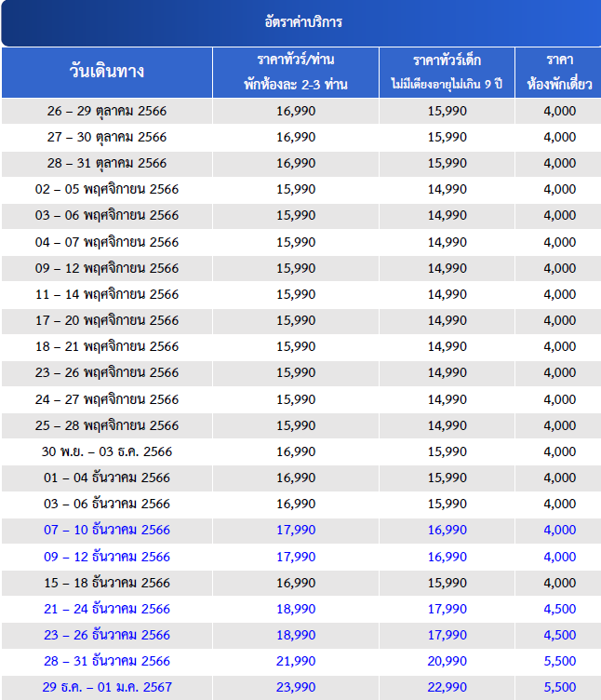The width and height of the screenshot is (601, 700).
Task: Click the blue date '09 – 12 ธันวาคม 2566'
Action: pyautogui.click(x=107, y=557)
